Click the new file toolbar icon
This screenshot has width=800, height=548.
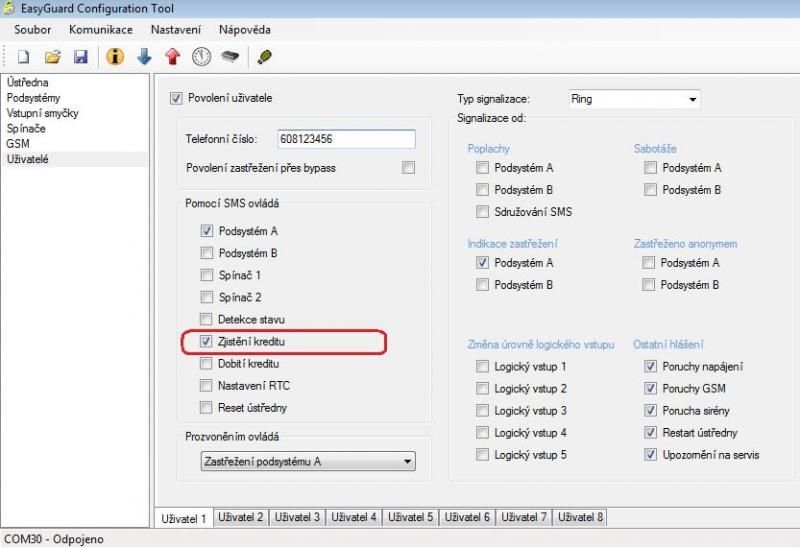click(x=23, y=57)
